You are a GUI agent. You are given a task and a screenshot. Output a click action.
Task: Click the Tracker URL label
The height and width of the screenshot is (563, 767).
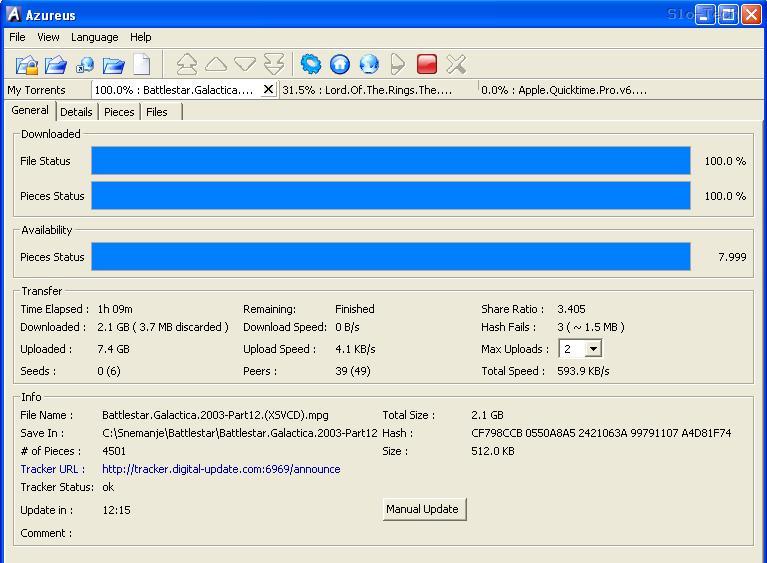click(x=53, y=469)
